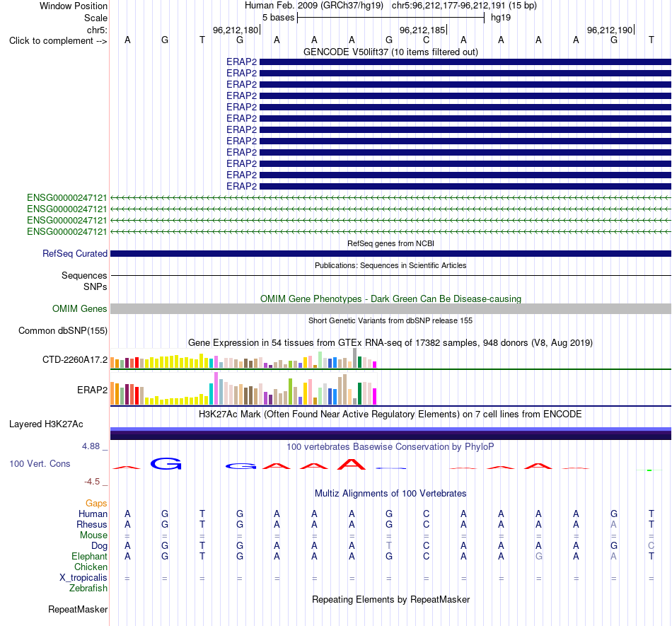The width and height of the screenshot is (672, 626).
Task: Click the 96,212,185 position marker
Action: coord(423,30)
